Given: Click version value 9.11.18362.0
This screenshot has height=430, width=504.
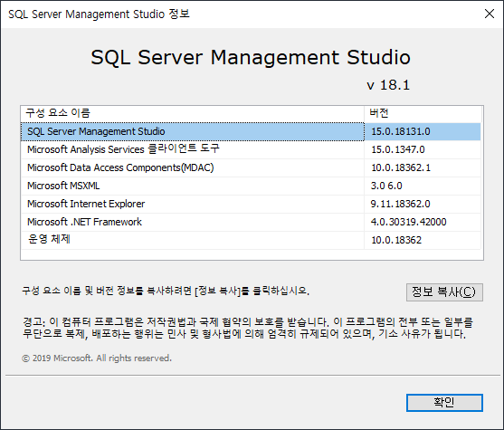Looking at the screenshot, I should [x=400, y=204].
